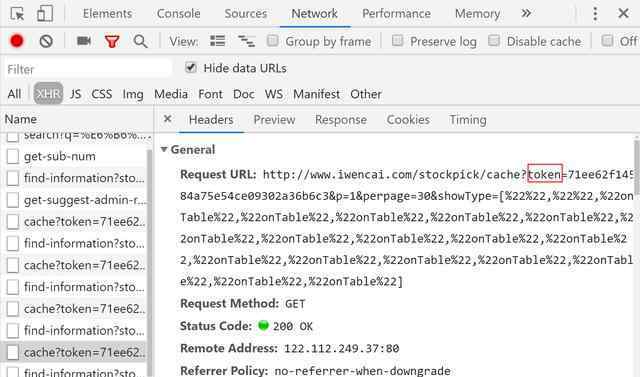Collapse the General section triangle

pos(164,149)
